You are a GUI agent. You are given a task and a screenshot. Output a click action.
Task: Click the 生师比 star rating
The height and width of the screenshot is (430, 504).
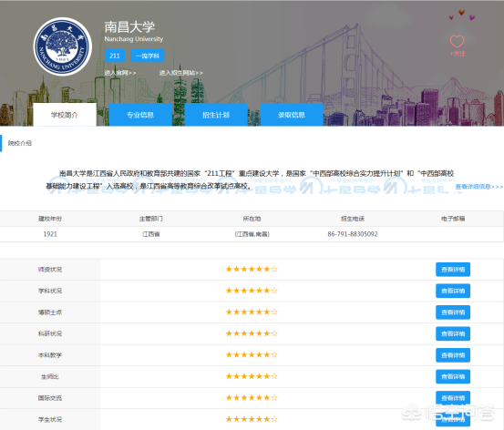click(x=252, y=376)
